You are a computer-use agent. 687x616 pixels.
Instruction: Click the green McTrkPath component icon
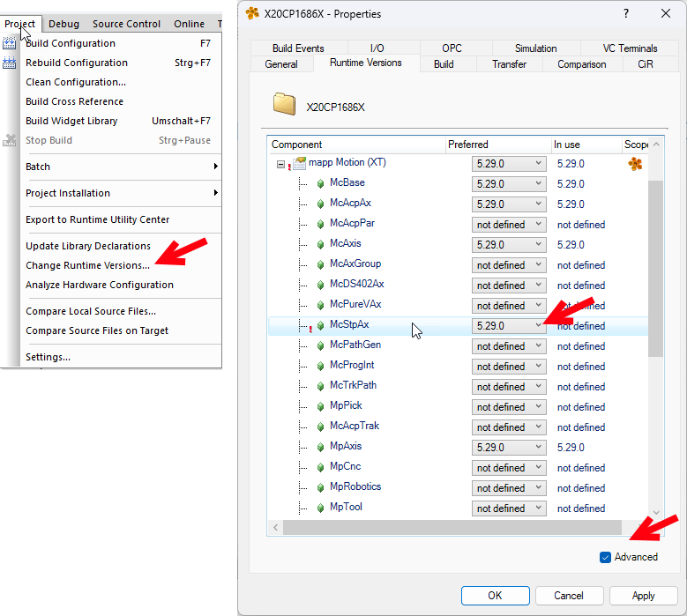[x=321, y=386]
